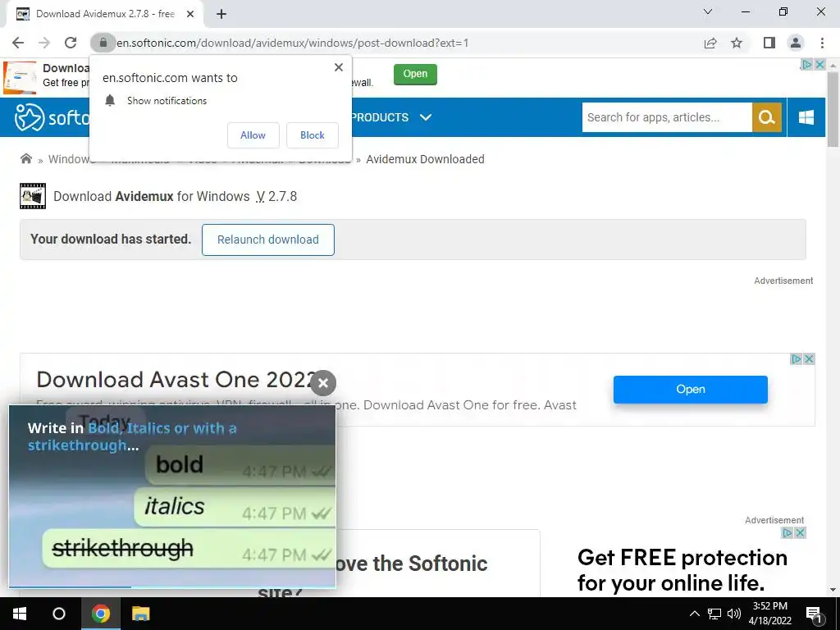The image size is (840, 630).
Task: Close the top banner ad
Action: click(x=819, y=64)
